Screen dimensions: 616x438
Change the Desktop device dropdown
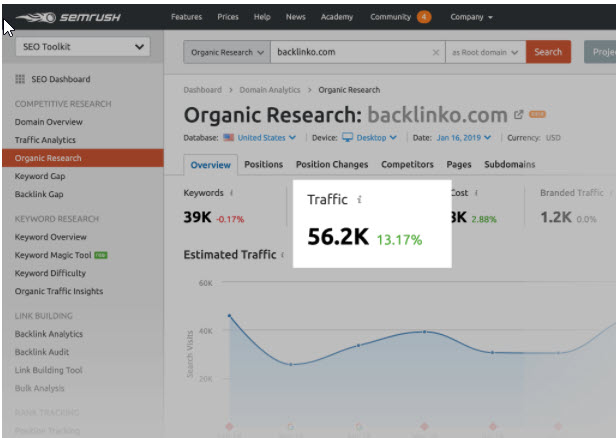coord(377,138)
